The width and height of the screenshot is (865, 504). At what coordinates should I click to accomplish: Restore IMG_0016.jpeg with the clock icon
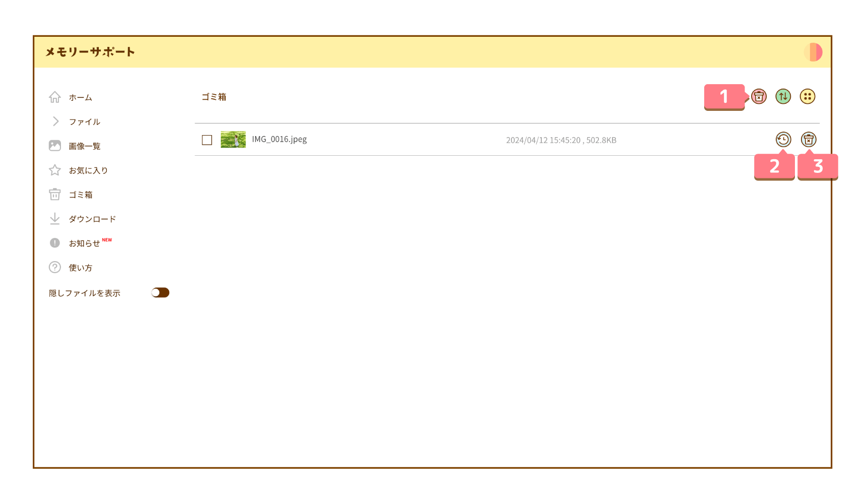pyautogui.click(x=783, y=140)
